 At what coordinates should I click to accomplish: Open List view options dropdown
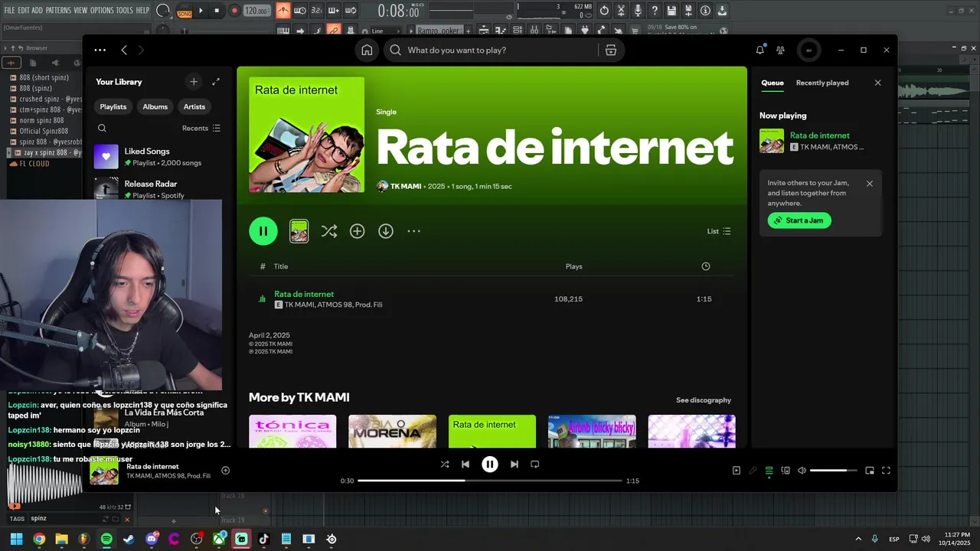click(719, 231)
